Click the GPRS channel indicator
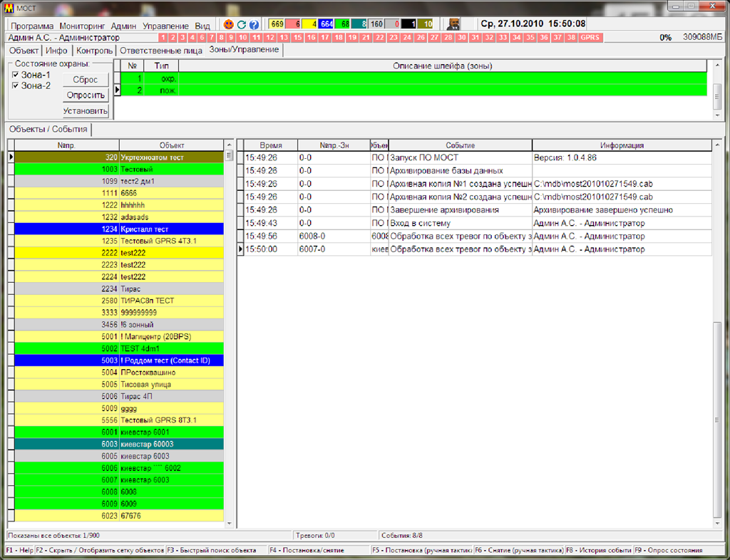Image resolution: width=730 pixels, height=560 pixels. (x=590, y=38)
